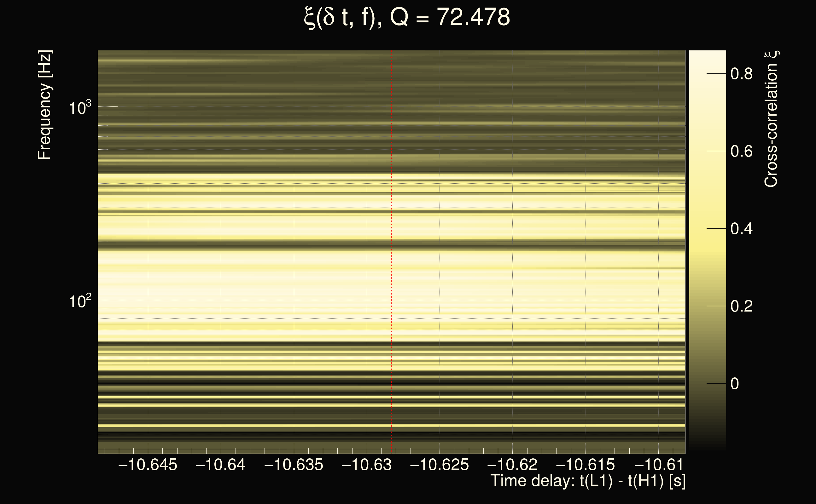Click the Time delay t(L1) - t(H1) axis label
The image size is (816, 504).
click(588, 481)
